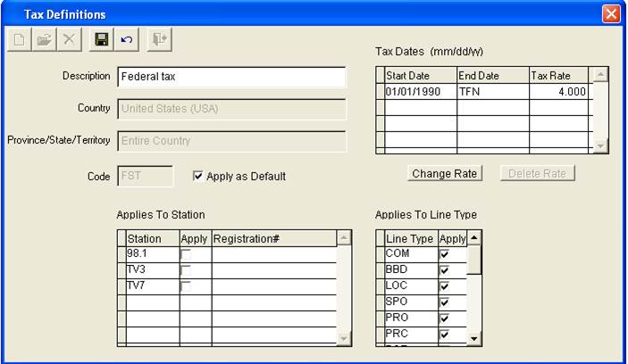This screenshot has width=628, height=364.
Task: Click the Delete Rate button
Action: 538,173
